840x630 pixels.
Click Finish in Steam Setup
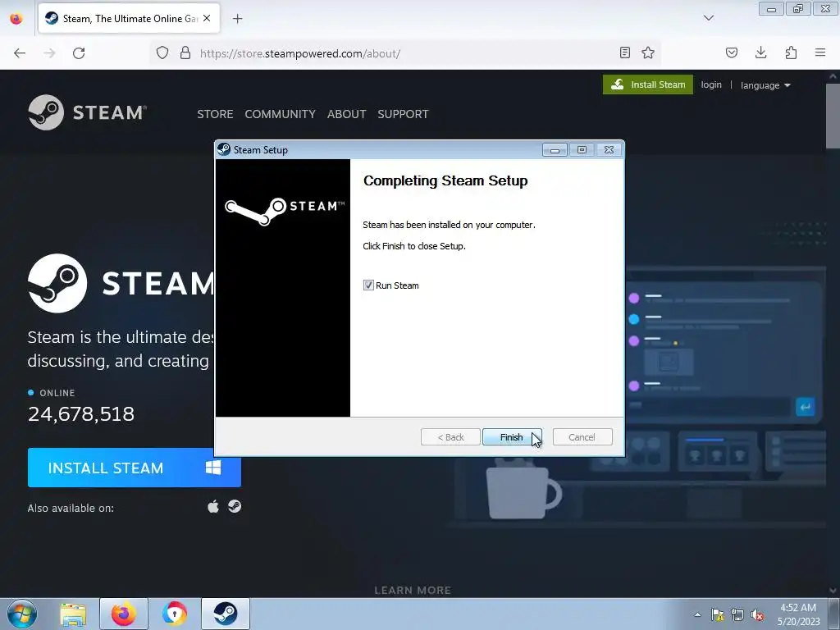point(512,437)
